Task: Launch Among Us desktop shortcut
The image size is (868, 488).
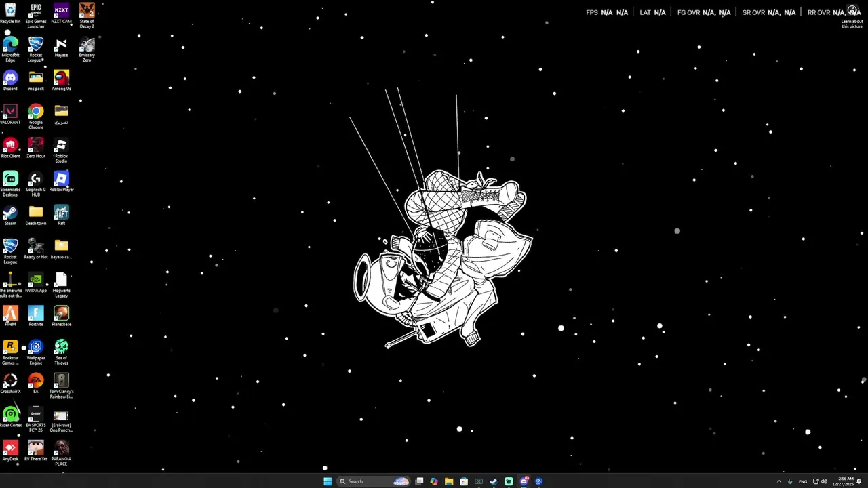Action: click(61, 81)
